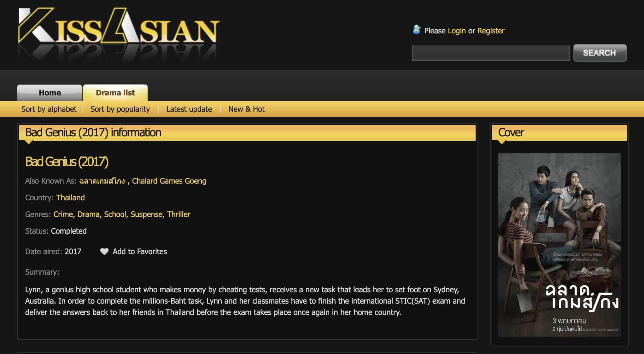The height and width of the screenshot is (354, 644).
Task: Click the heart icon for favorites
Action: (x=104, y=251)
